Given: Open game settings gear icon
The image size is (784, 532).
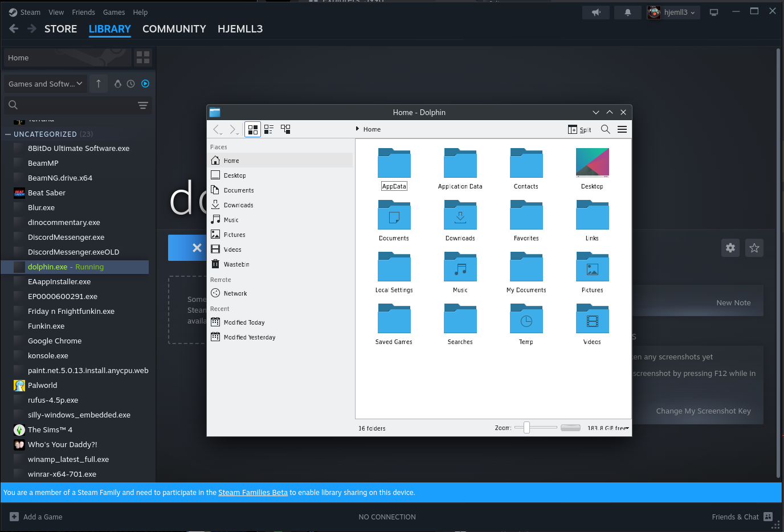Looking at the screenshot, I should (730, 248).
